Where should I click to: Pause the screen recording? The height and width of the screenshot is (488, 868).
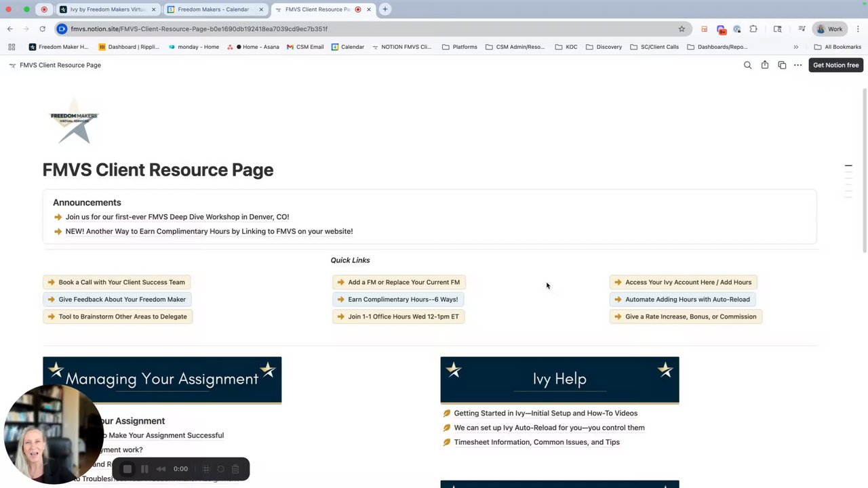(144, 469)
